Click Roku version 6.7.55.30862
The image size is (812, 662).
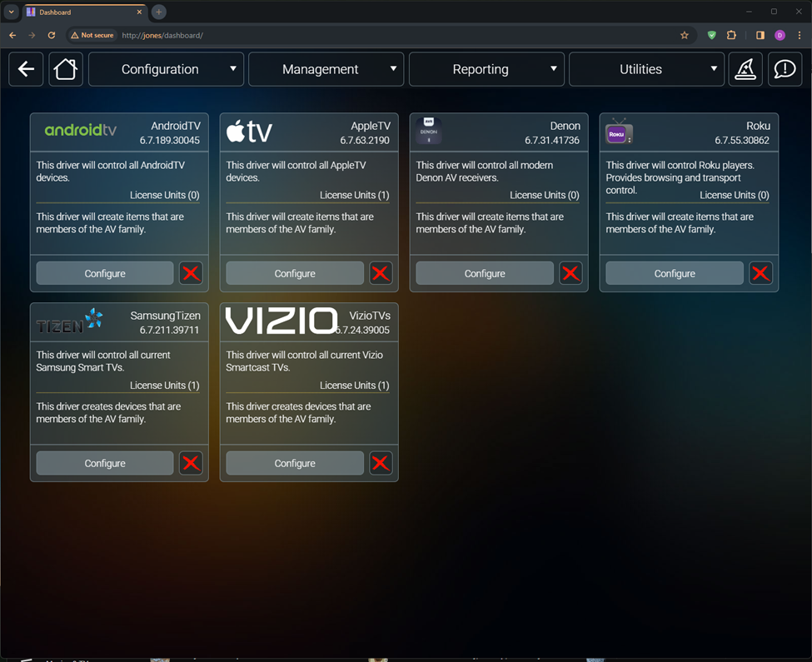pos(742,140)
